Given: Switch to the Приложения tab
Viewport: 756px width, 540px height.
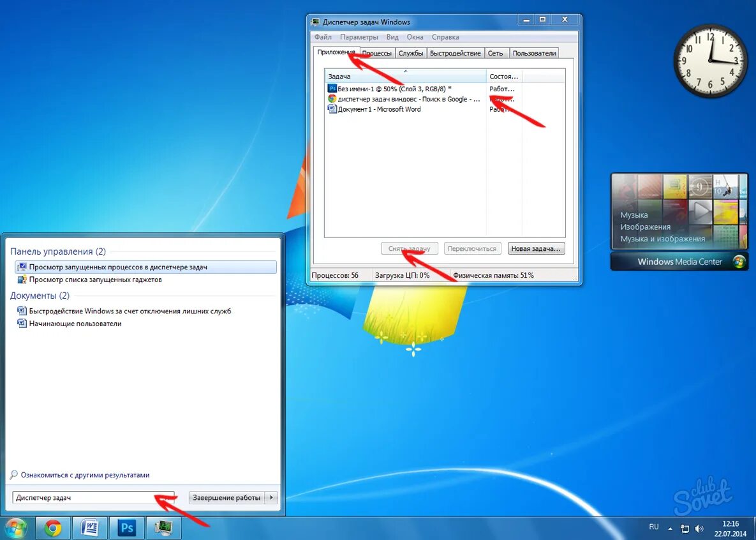Looking at the screenshot, I should point(336,52).
